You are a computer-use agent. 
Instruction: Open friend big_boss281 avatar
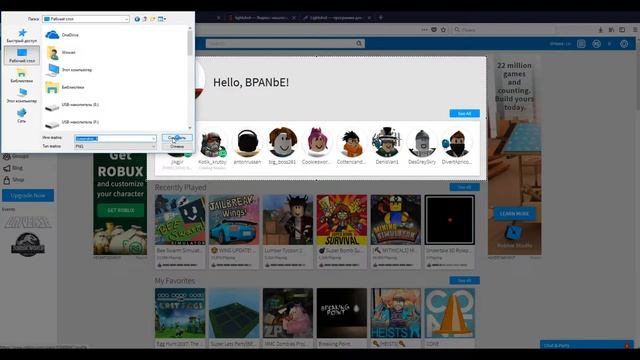tap(282, 143)
